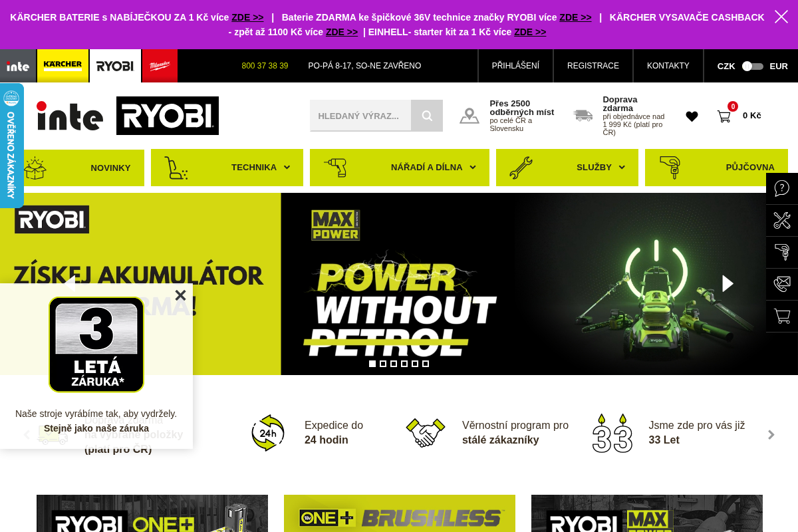Select the sixth carousel dot

(426, 364)
